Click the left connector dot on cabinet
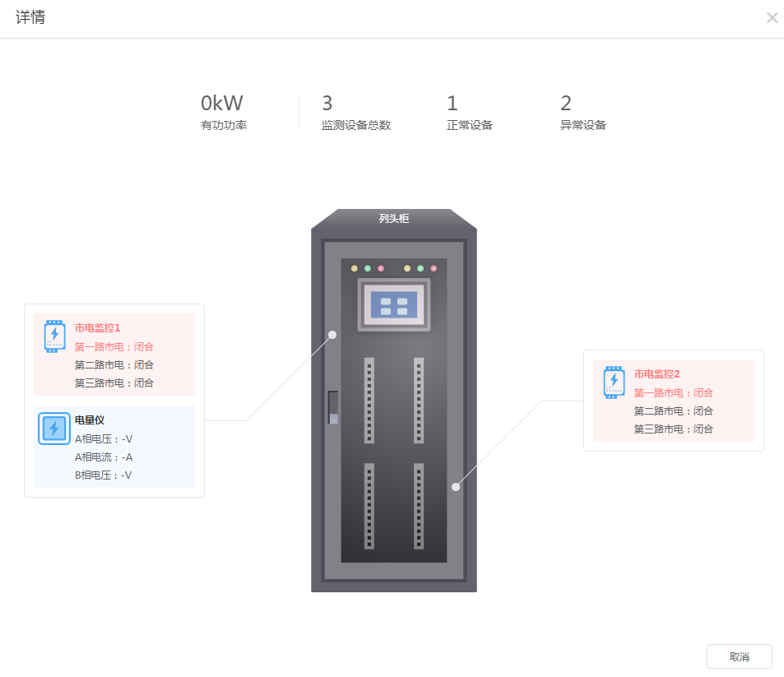Screen dimensions: 784x677 click(x=332, y=335)
